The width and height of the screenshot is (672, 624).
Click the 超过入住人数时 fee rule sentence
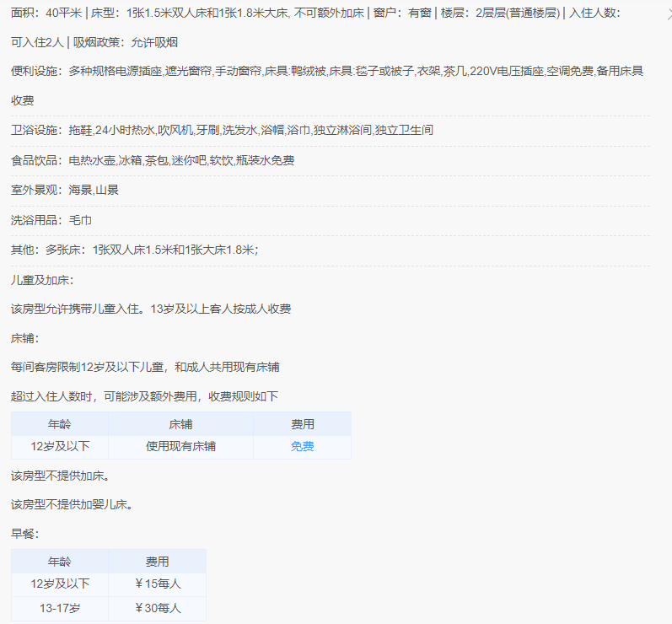[144, 396]
